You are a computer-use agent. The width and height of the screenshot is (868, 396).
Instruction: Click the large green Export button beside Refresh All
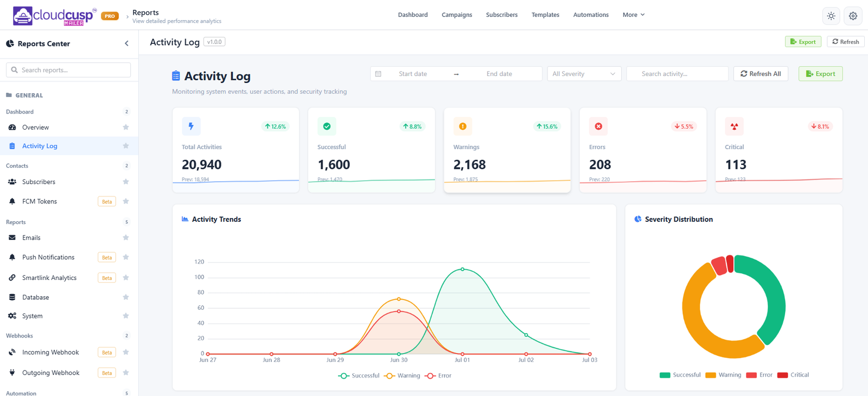point(820,74)
